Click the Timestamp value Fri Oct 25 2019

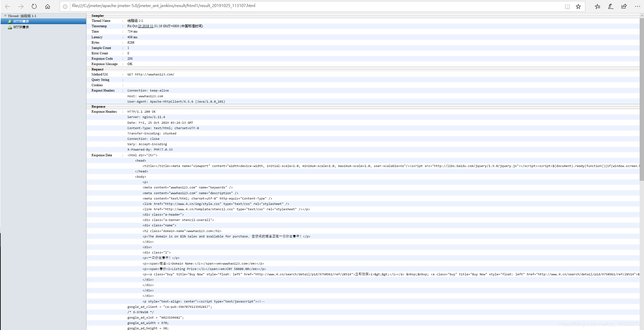tap(165, 26)
